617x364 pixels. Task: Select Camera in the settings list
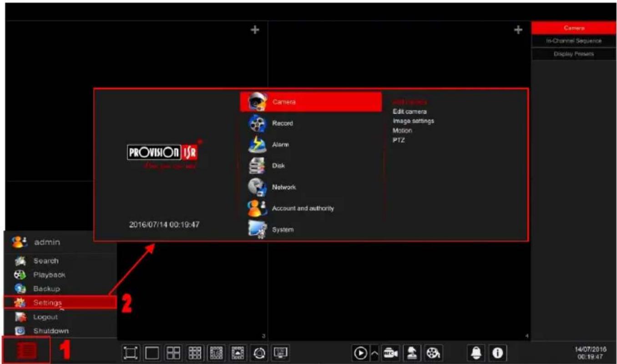coord(311,102)
